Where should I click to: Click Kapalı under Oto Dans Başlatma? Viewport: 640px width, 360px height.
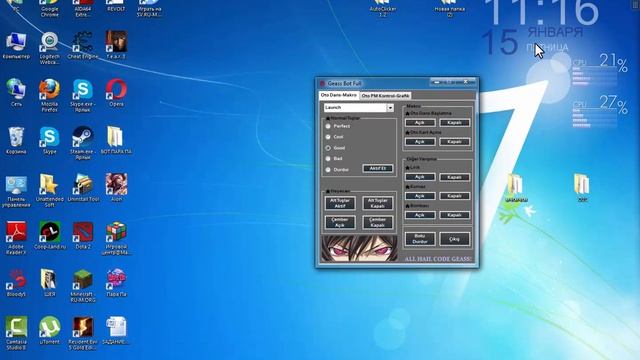pyautogui.click(x=454, y=122)
